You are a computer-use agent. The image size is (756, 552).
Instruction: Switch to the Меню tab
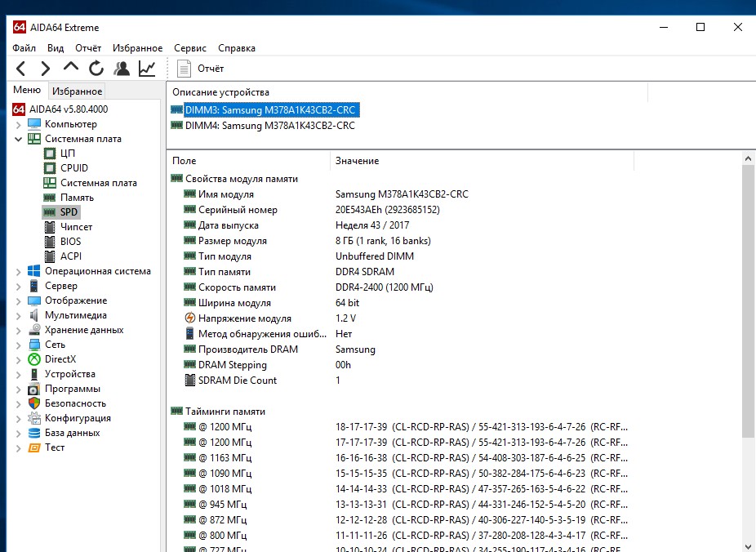(27, 90)
